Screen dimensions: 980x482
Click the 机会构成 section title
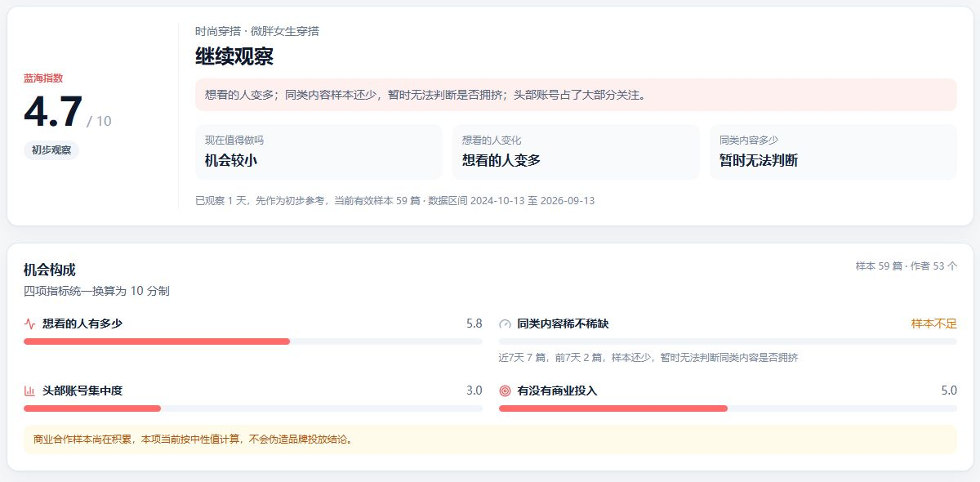click(50, 270)
